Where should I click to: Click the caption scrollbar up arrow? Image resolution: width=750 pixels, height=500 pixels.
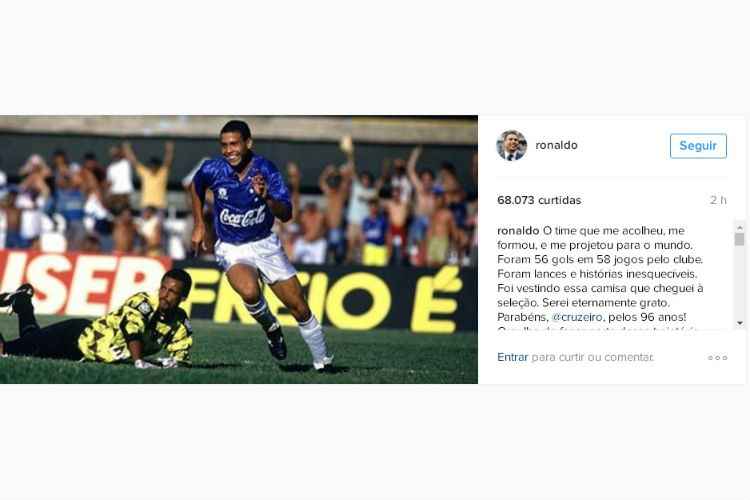click(740, 227)
